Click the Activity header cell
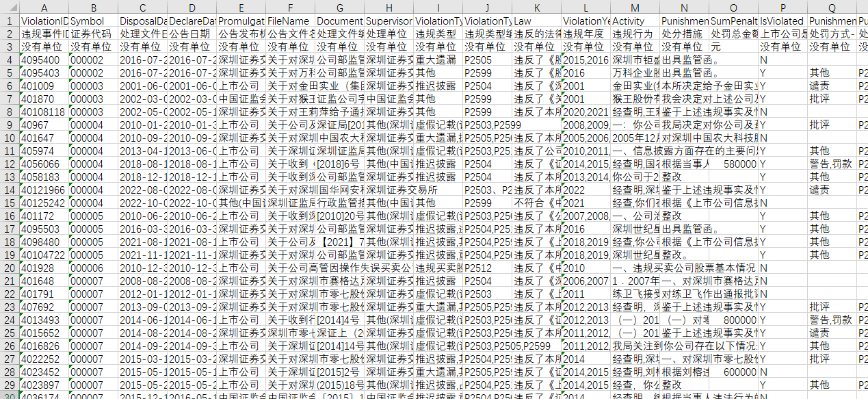 pos(635,21)
